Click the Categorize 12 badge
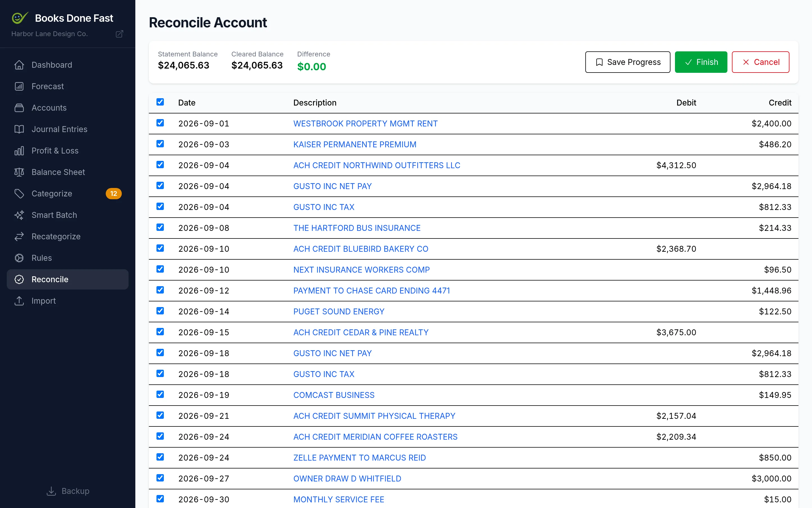The image size is (812, 508). [113, 194]
